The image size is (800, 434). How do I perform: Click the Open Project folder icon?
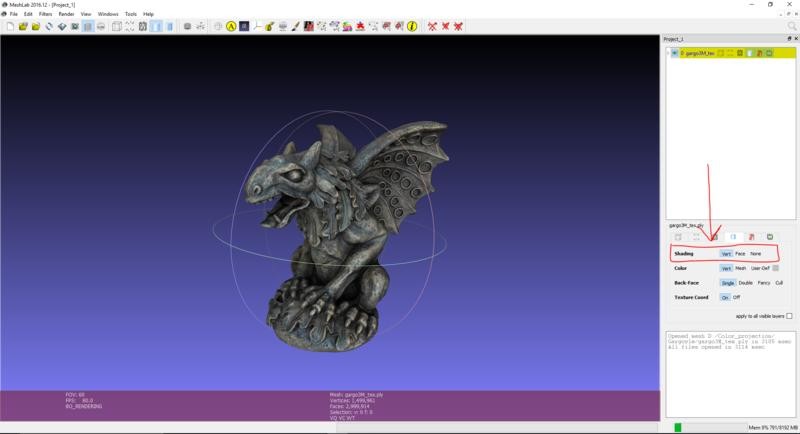[x=22, y=26]
